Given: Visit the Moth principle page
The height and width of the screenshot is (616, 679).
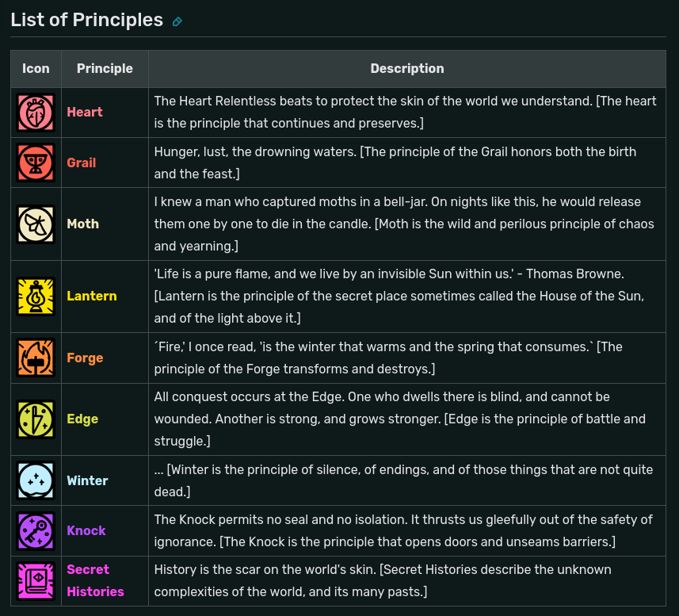Looking at the screenshot, I should [82, 224].
